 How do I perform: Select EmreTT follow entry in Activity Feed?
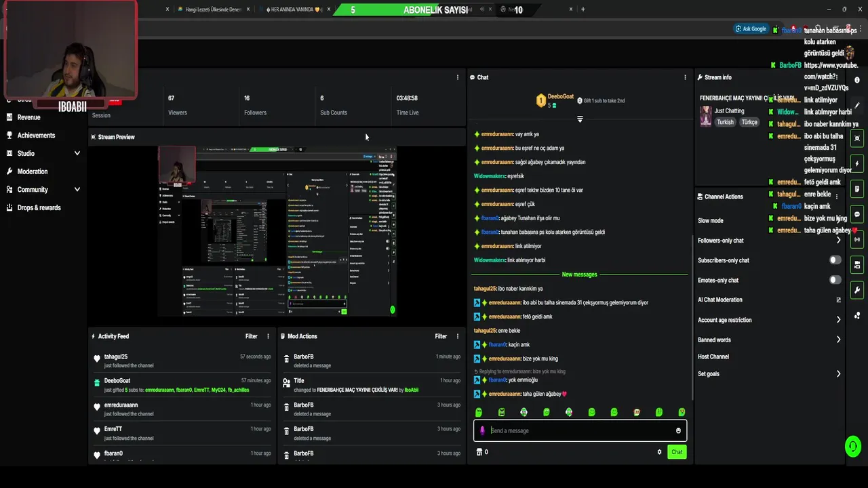pos(183,433)
